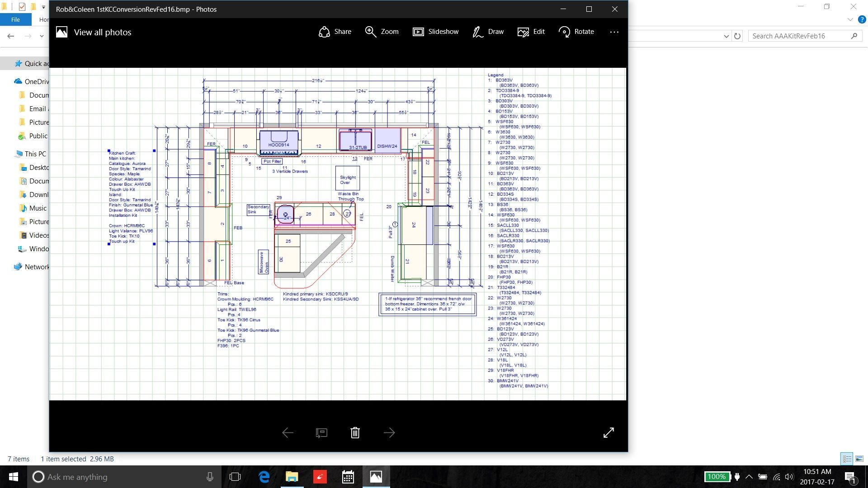The width and height of the screenshot is (868, 488).
Task: Go to next photo arrow
Action: coord(389,433)
